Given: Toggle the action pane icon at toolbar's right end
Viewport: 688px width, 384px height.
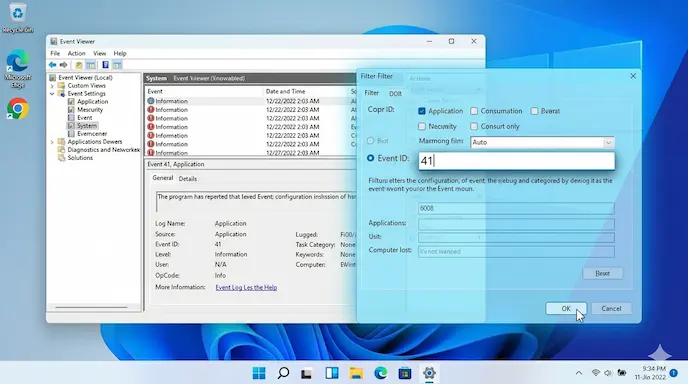Looking at the screenshot, I should point(117,65).
